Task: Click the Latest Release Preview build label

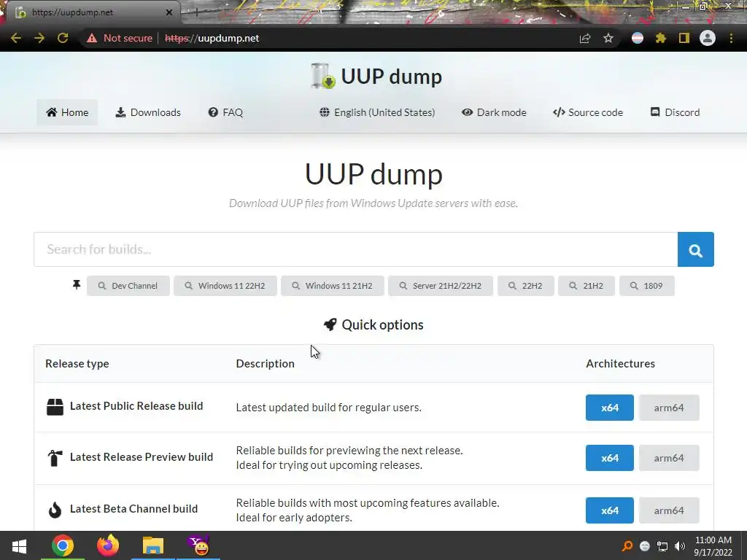Action: pyautogui.click(x=142, y=456)
